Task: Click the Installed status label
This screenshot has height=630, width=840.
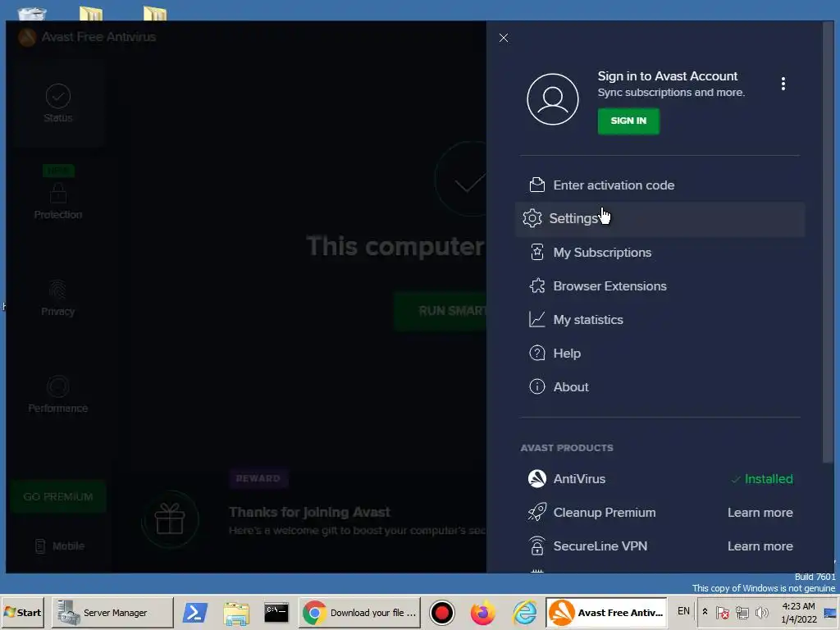Action: tap(762, 479)
